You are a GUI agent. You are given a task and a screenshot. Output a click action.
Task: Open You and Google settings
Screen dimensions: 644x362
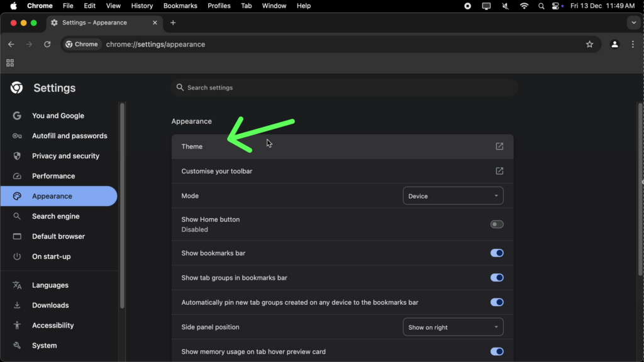click(x=58, y=116)
